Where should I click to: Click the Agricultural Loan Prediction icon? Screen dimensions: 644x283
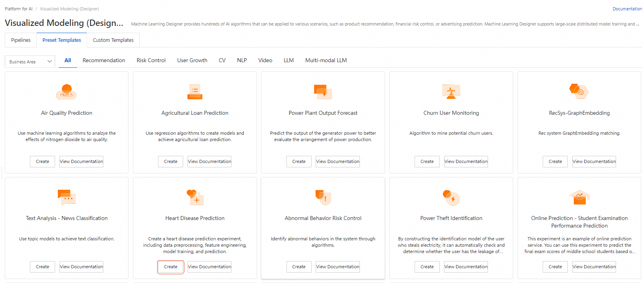(195, 92)
